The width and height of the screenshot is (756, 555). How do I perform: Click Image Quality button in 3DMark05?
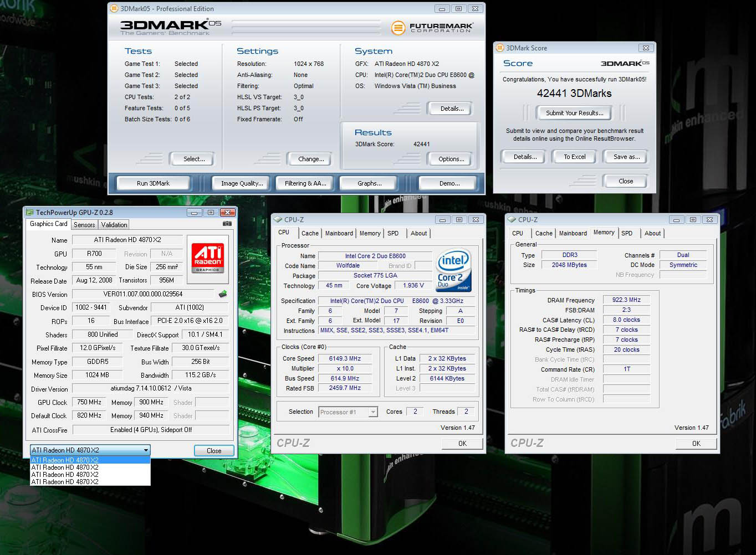point(242,183)
